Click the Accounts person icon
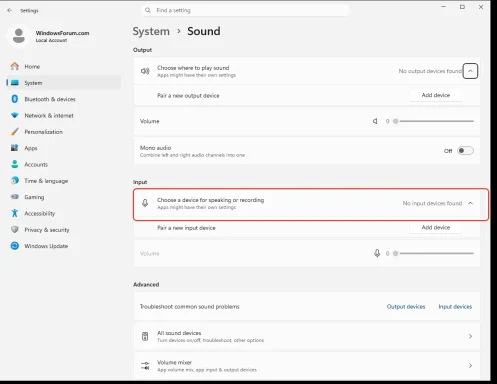Screen dimensions: 497x384 coord(15,164)
